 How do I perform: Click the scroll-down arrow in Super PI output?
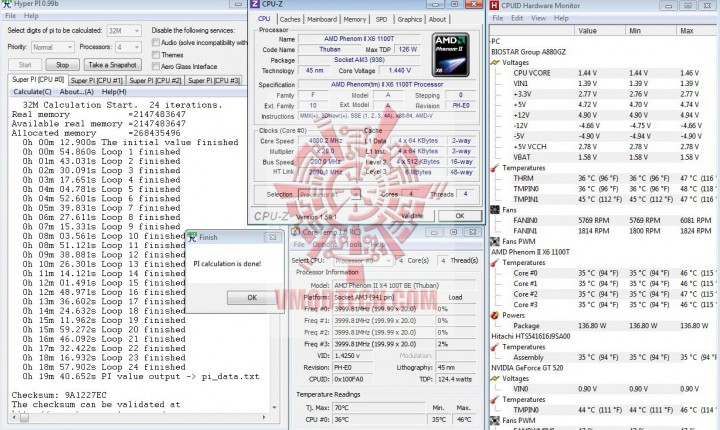274,407
